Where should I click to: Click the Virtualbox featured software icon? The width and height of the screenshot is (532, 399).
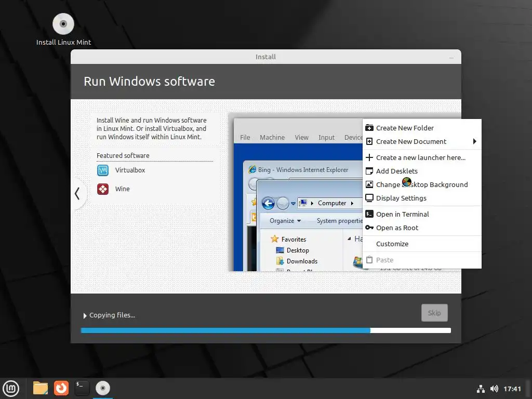[x=103, y=170]
